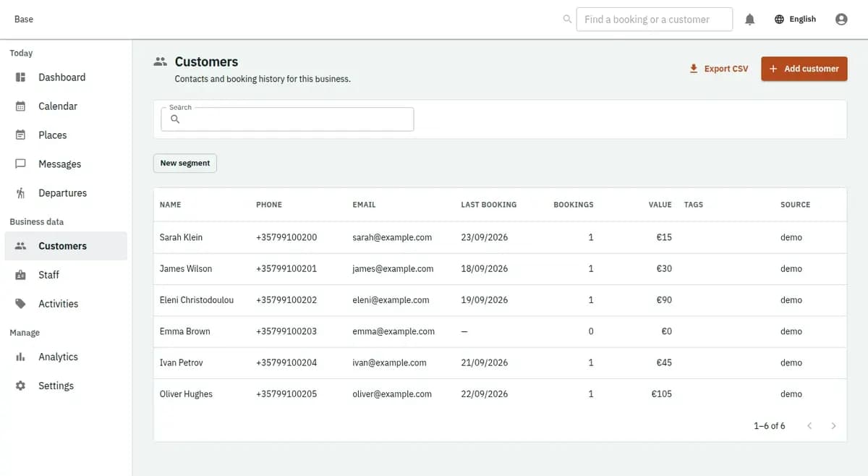This screenshot has height=476, width=868.
Task: Click the Departures walking person icon
Action: 21,193
